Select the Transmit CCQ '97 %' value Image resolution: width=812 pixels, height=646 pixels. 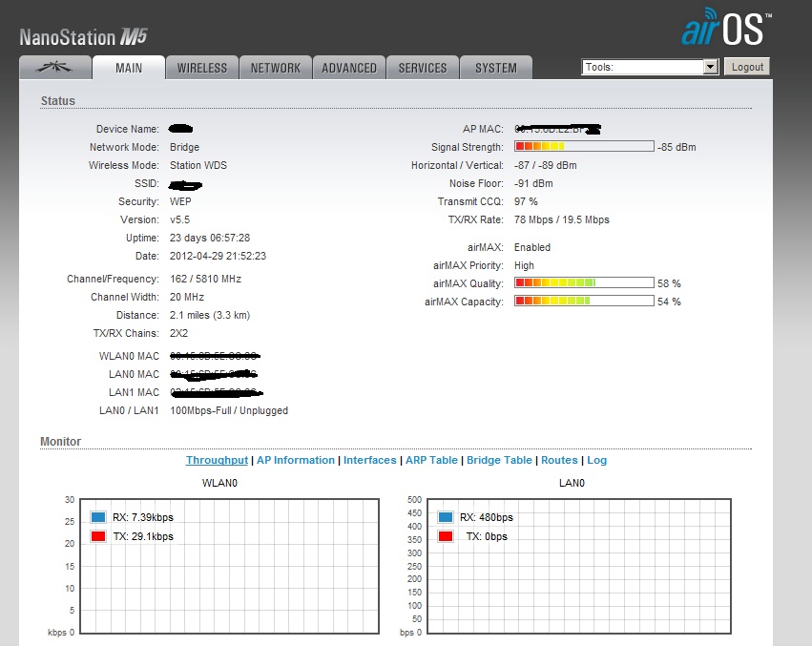point(526,201)
